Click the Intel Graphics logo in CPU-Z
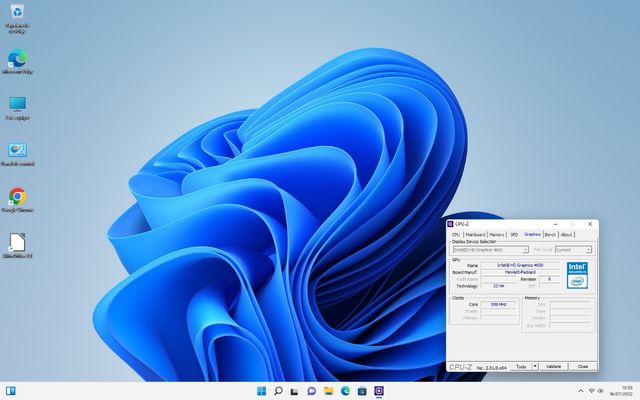 click(577, 275)
